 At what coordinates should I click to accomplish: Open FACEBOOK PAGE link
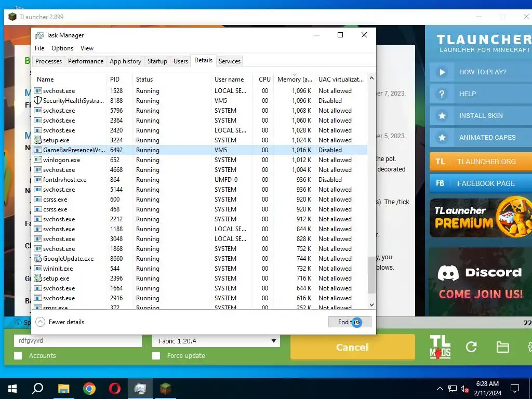[481, 183]
